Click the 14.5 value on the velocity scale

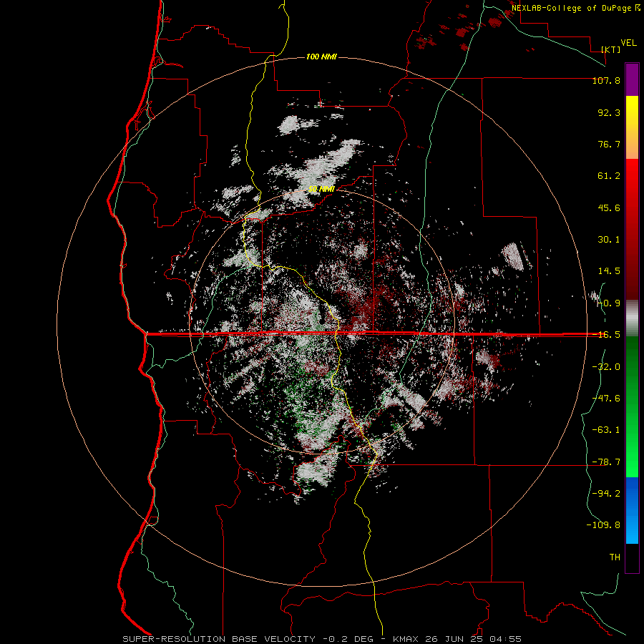point(609,271)
